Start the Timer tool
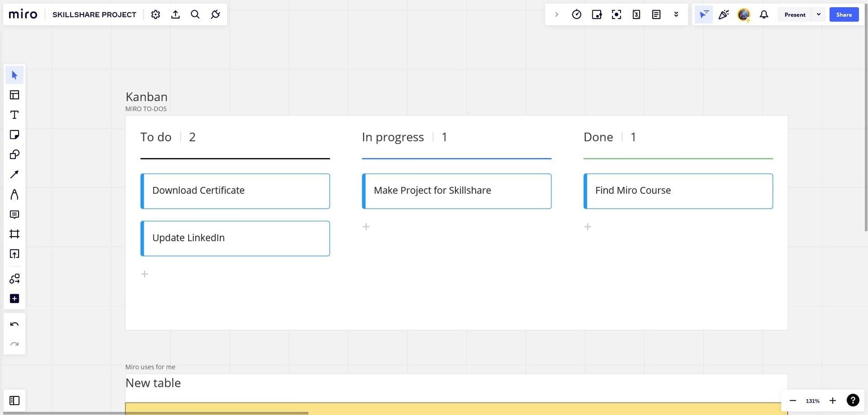868x415 pixels. [x=576, y=15]
